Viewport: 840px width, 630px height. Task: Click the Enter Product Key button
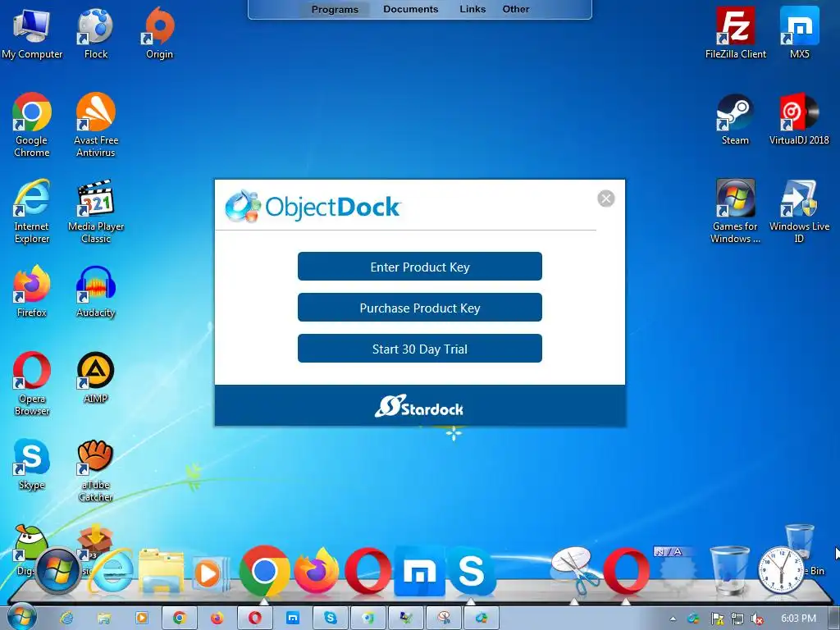419,267
